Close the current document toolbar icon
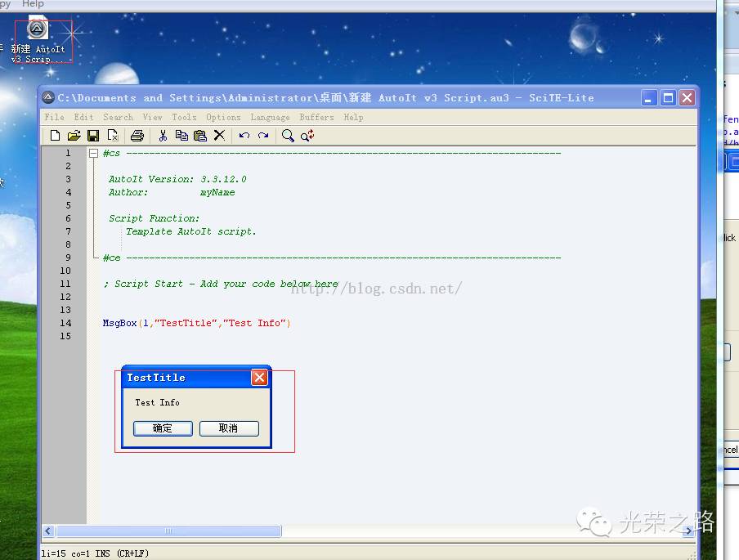The image size is (739, 560). [113, 136]
